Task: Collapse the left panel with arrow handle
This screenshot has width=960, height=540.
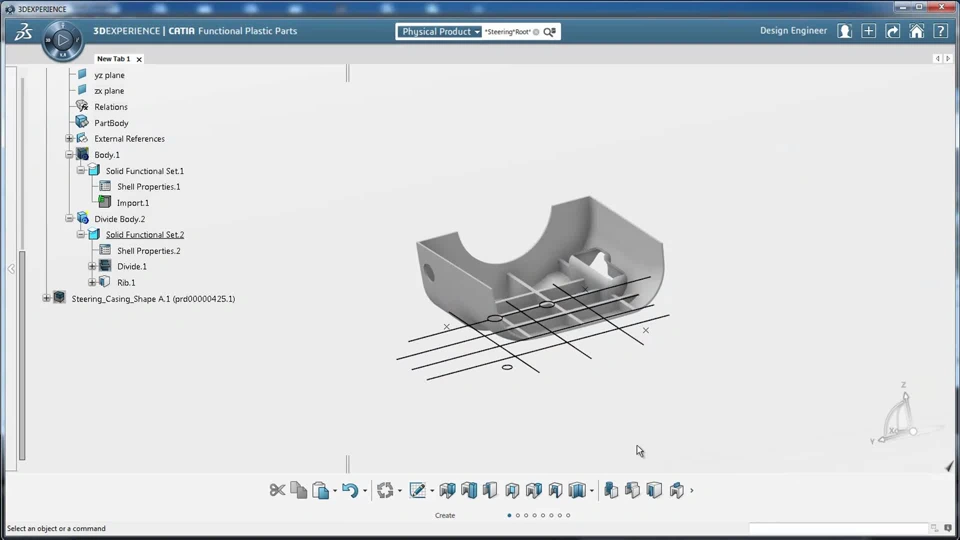Action: 11,269
